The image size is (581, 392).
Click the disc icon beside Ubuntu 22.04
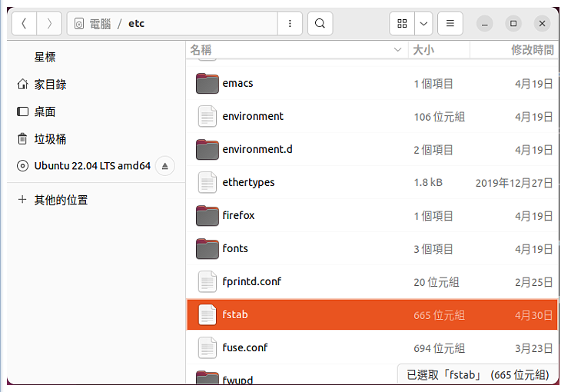pyautogui.click(x=22, y=165)
